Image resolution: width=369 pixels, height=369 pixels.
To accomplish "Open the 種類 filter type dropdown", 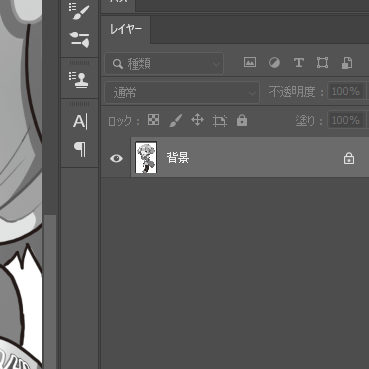I will [164, 63].
